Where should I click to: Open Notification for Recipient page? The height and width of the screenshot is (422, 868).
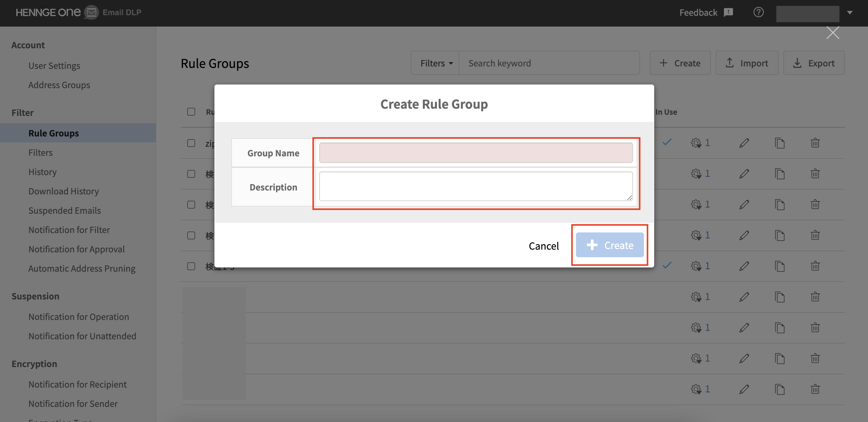tap(78, 384)
